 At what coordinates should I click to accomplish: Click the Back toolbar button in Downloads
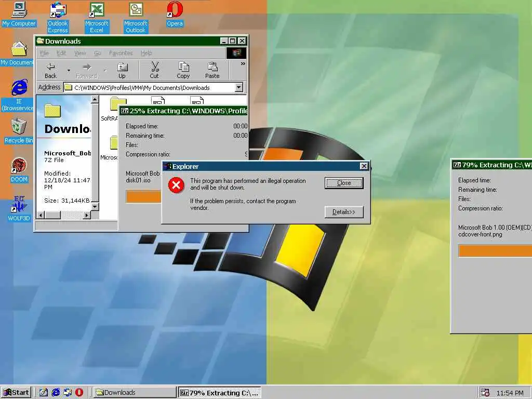pos(51,70)
